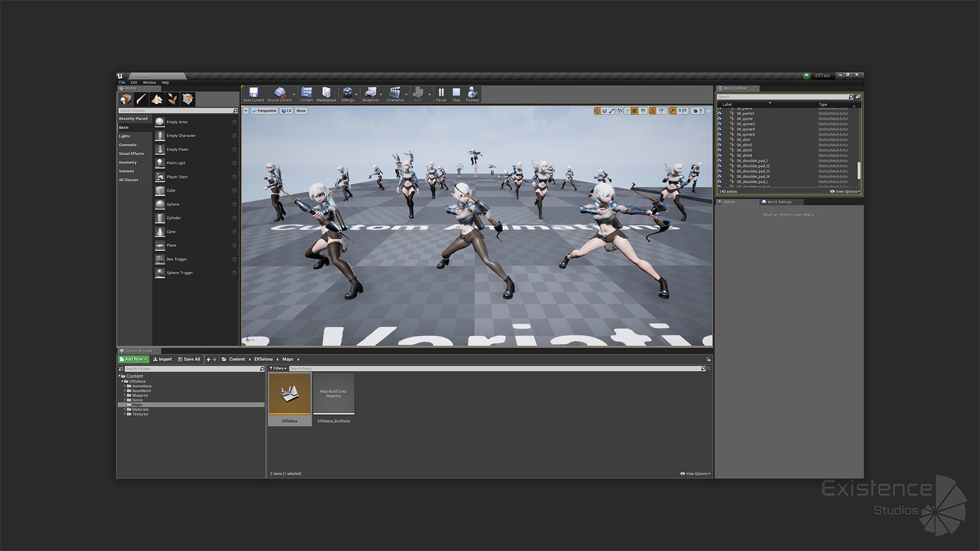Viewport: 980px width, 551px height.
Task: Toggle visibility of SK_quiver2 actor
Action: pos(720,124)
